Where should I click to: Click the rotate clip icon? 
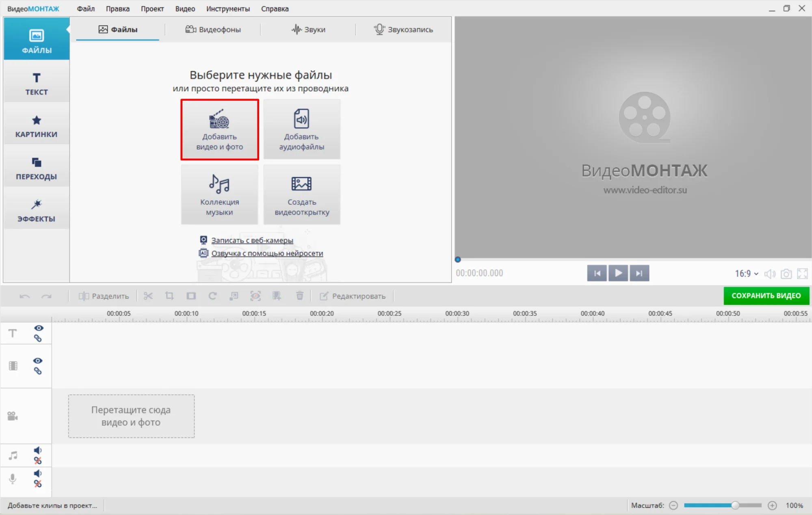click(x=212, y=296)
